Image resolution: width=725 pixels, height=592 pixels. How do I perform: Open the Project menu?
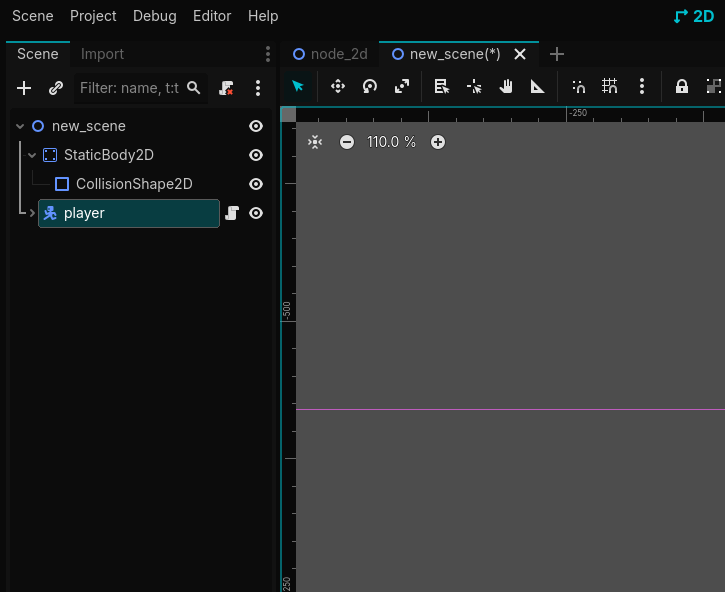coord(93,16)
